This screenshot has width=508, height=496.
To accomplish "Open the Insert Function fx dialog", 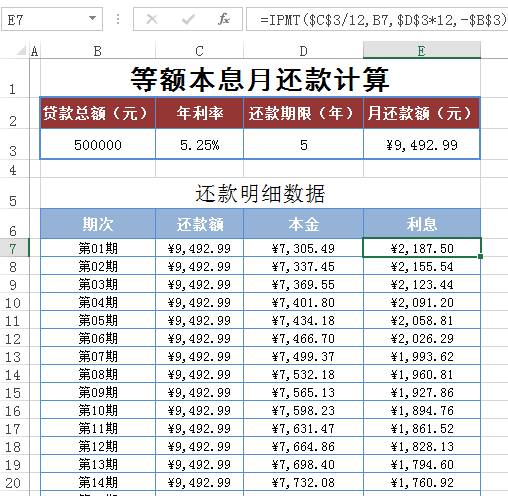I will (224, 19).
